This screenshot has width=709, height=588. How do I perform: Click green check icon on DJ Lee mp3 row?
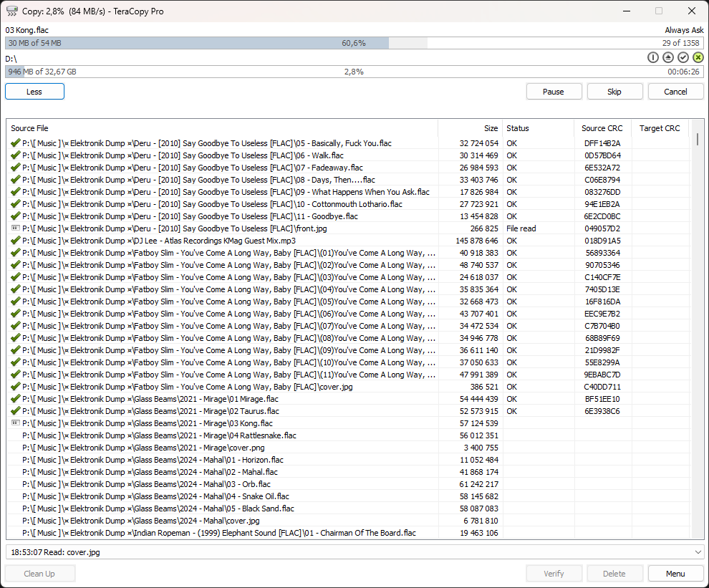[x=15, y=240]
